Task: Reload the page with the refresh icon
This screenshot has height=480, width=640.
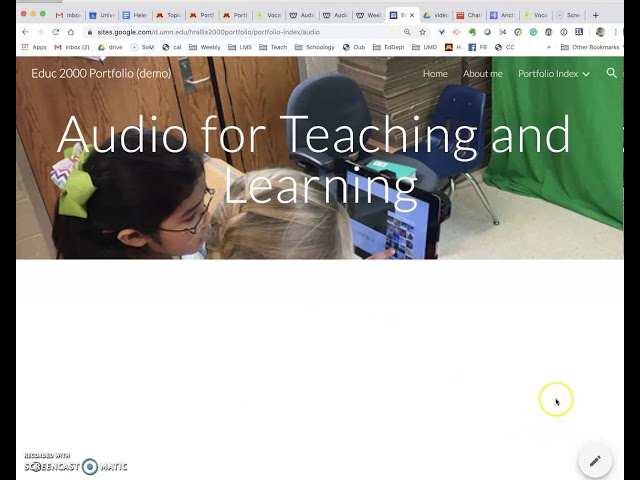Action: coord(56,32)
